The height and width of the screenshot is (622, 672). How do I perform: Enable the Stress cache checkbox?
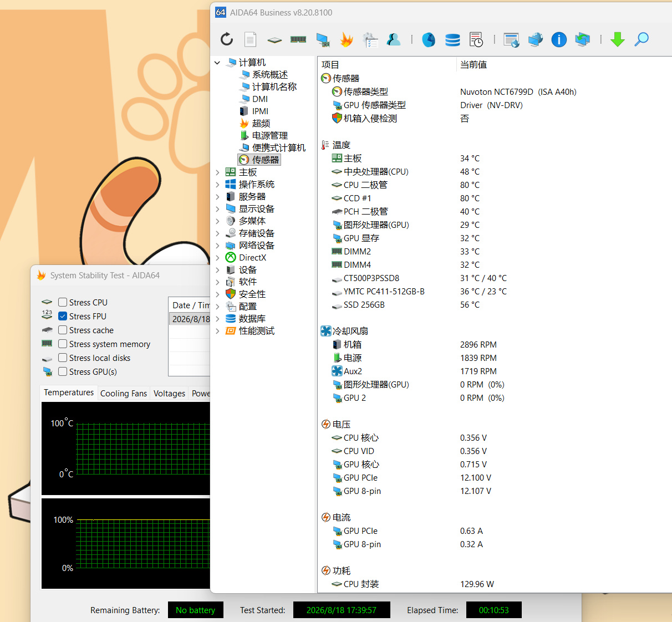63,330
